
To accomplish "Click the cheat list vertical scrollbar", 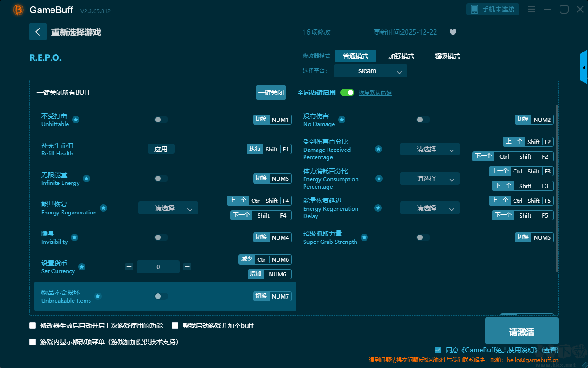I will [557, 188].
